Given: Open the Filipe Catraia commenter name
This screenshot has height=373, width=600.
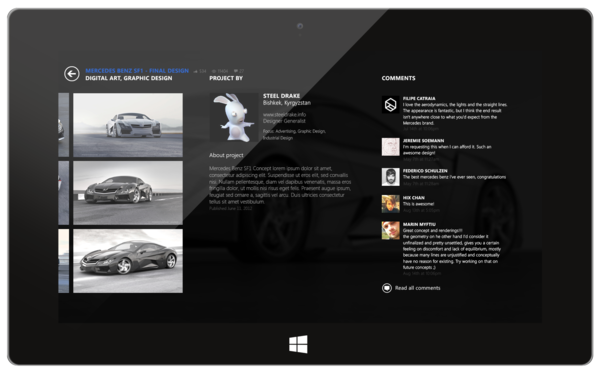Looking at the screenshot, I should (x=419, y=98).
